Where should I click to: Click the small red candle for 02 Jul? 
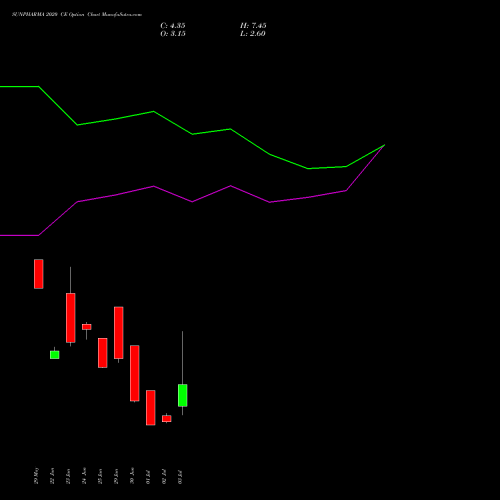[167, 419]
